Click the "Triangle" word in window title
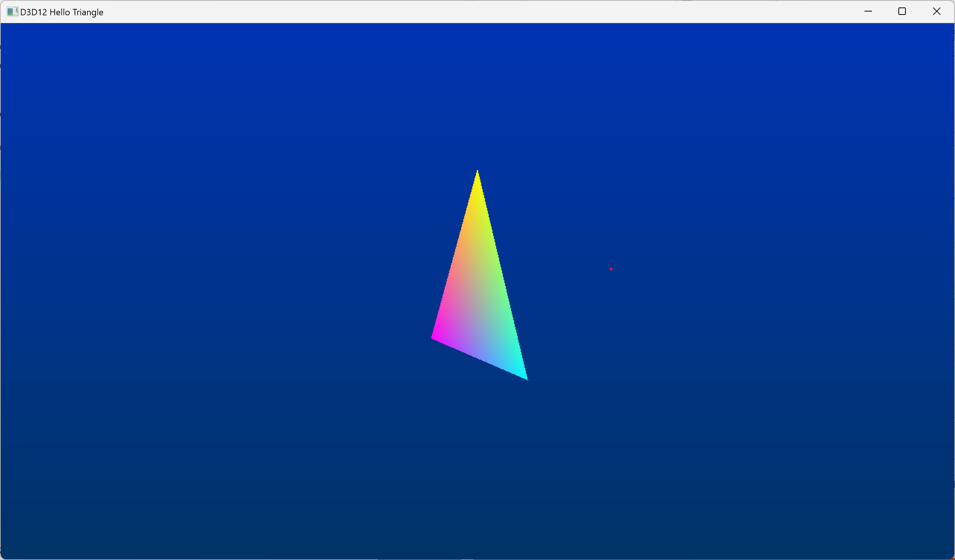Image resolution: width=955 pixels, height=560 pixels. pyautogui.click(x=88, y=12)
